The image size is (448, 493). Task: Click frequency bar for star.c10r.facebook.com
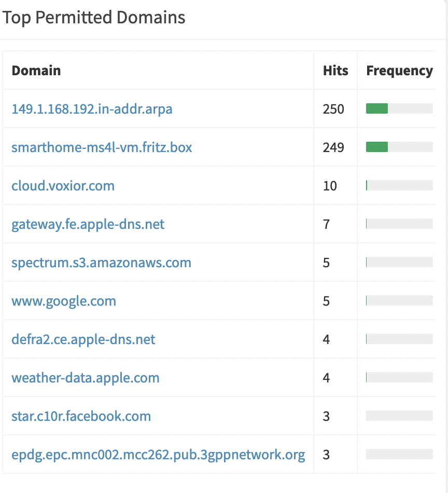tap(399, 416)
